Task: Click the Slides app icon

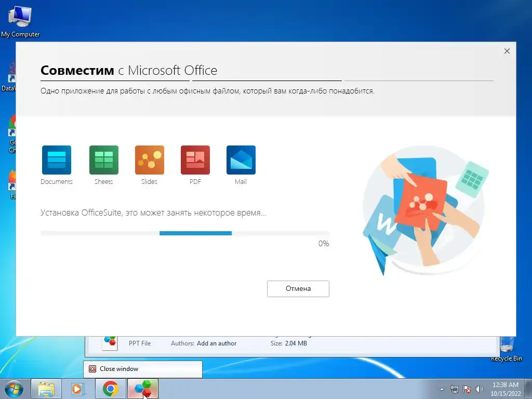Action: [149, 160]
